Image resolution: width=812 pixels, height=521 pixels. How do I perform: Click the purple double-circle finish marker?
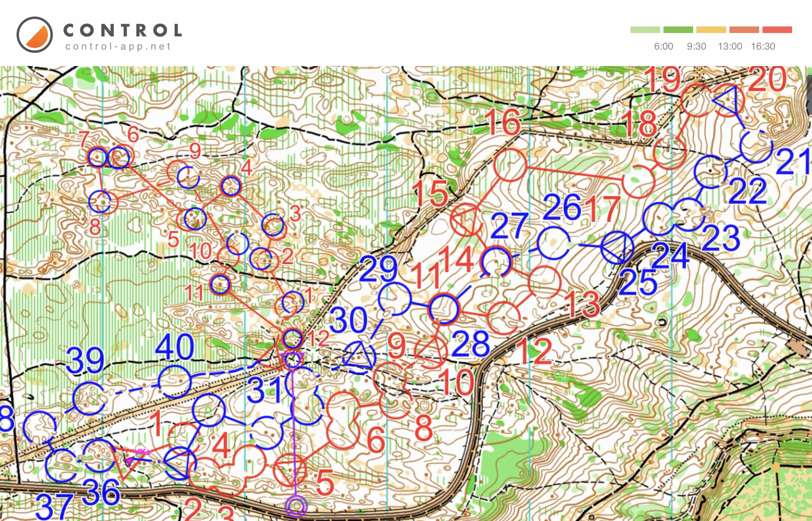pyautogui.click(x=296, y=506)
